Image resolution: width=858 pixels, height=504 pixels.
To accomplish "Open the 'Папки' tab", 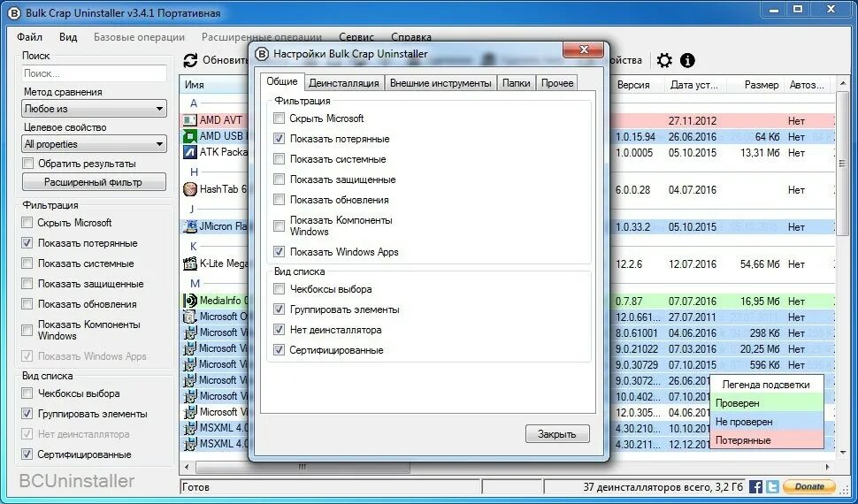I will [x=516, y=83].
